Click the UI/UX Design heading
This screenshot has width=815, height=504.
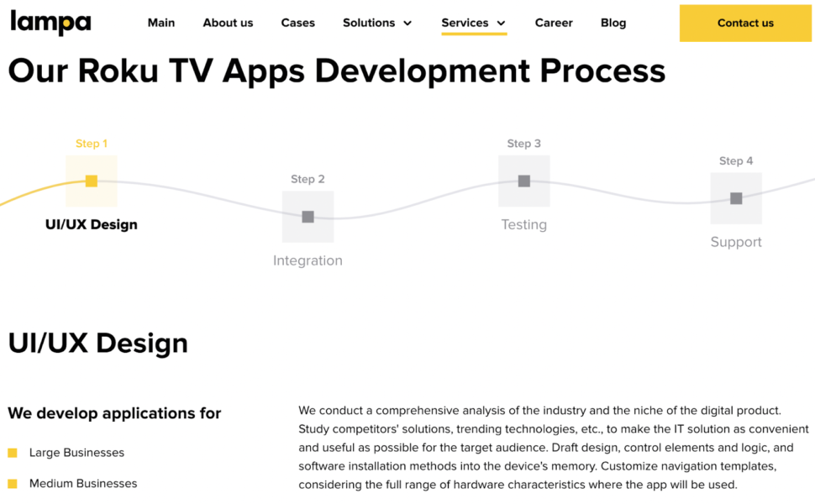coord(97,343)
